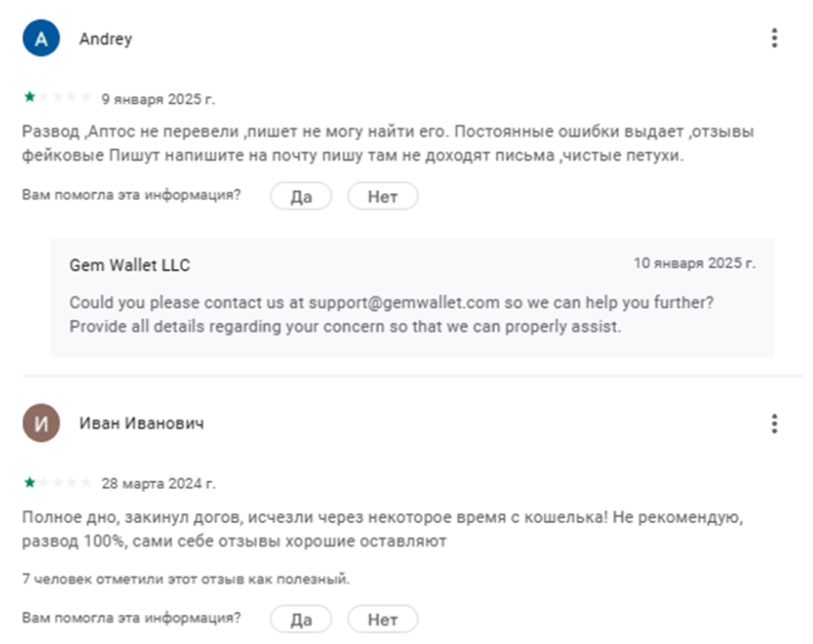813x644 pixels.
Task: Click the star rating on Andrey's review
Action: click(x=58, y=98)
